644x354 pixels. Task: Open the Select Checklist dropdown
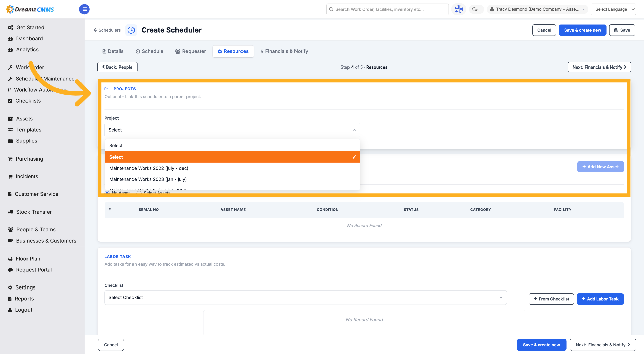306,298
